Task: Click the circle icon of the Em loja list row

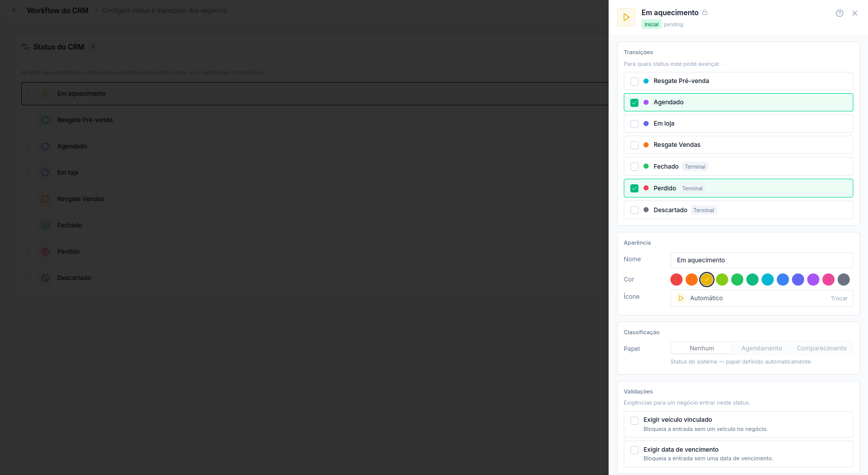Action: point(45,173)
